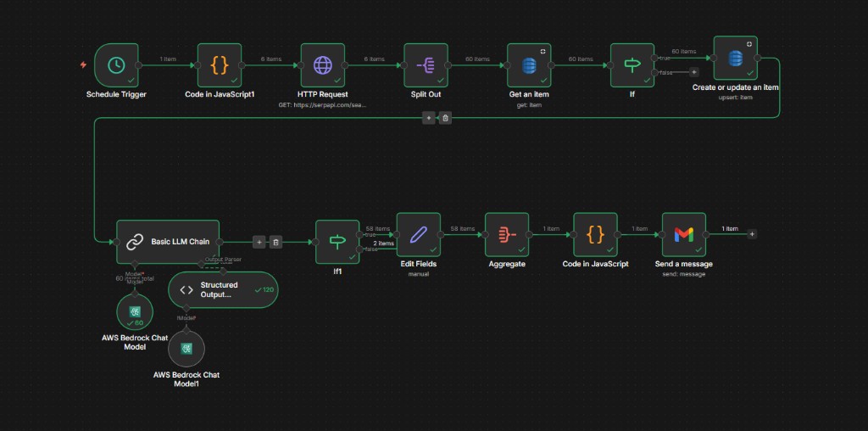Select the Aggregate node
The width and height of the screenshot is (868, 431).
pyautogui.click(x=507, y=235)
